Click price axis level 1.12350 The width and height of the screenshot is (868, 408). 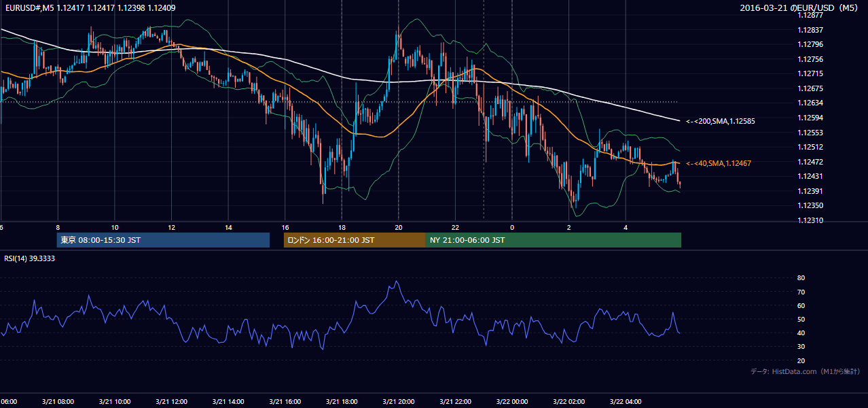tap(810, 205)
